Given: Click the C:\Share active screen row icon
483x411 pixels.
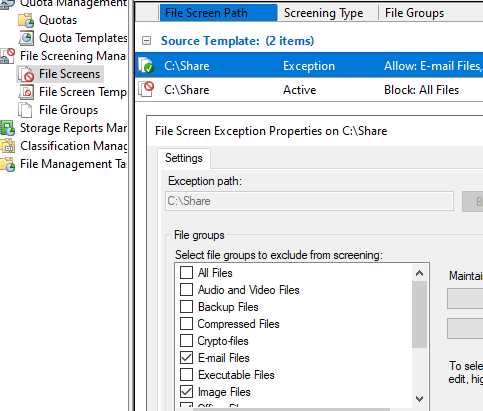Looking at the screenshot, I should (x=146, y=89).
